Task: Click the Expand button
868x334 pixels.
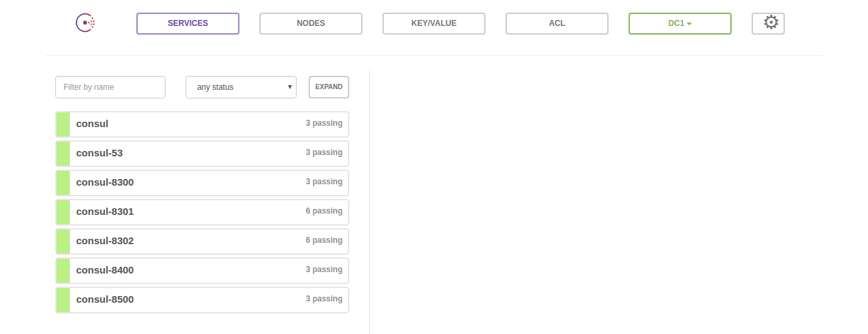Action: point(329,87)
